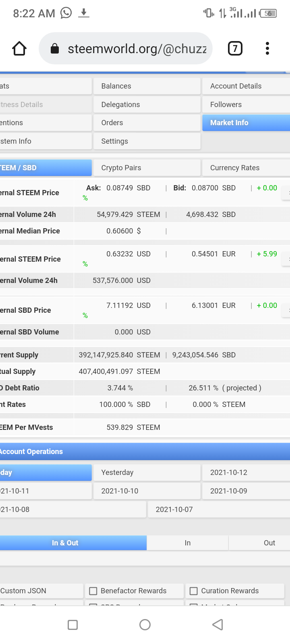Tap the 0.54501 EUR STEEM price
The height and width of the screenshot is (644, 290).
[213, 254]
